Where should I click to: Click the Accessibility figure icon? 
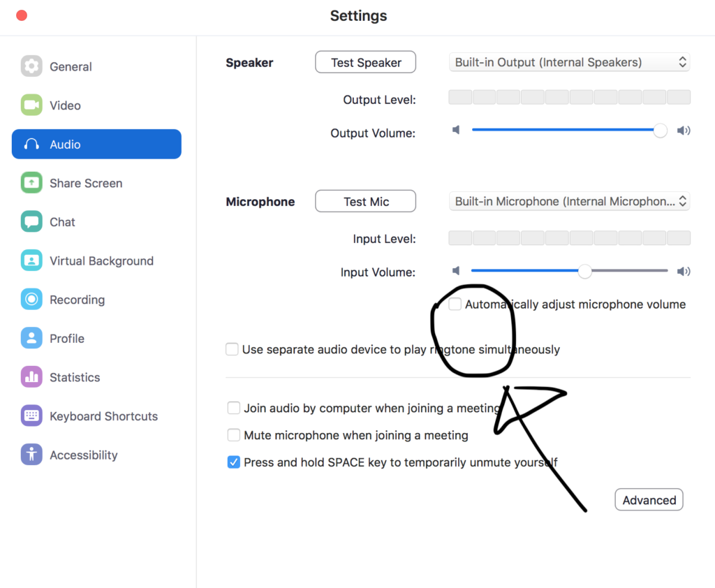click(x=31, y=455)
